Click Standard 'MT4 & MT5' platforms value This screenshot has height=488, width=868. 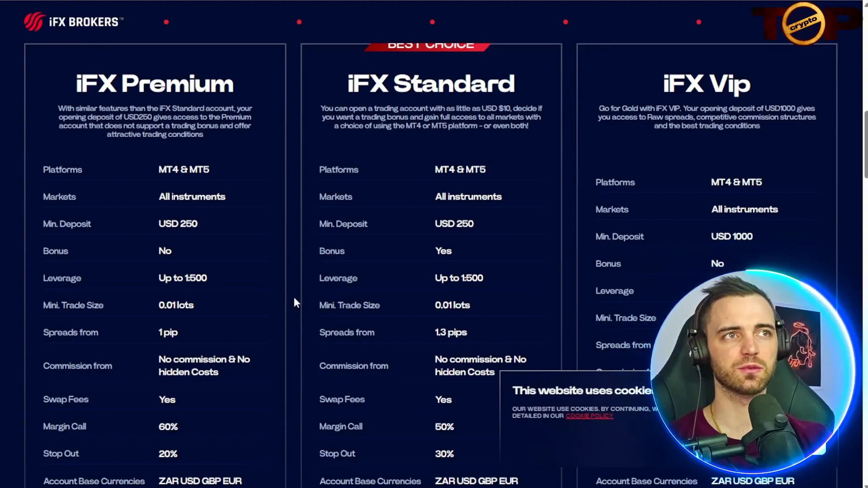pyautogui.click(x=460, y=169)
